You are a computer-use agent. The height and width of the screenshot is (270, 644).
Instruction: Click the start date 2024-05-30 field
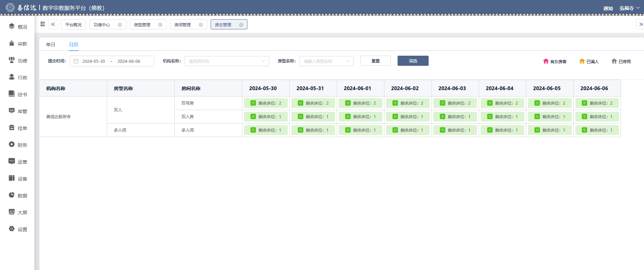click(x=94, y=61)
